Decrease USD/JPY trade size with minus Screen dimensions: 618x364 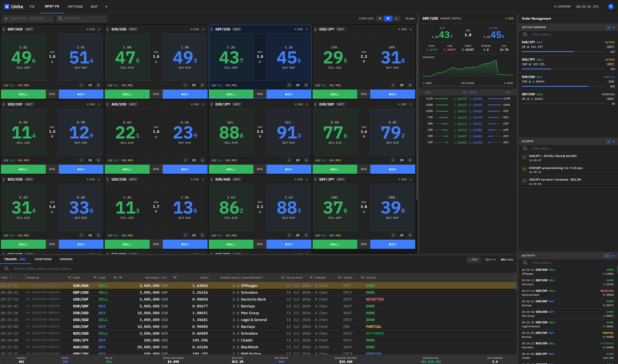pos(393,85)
